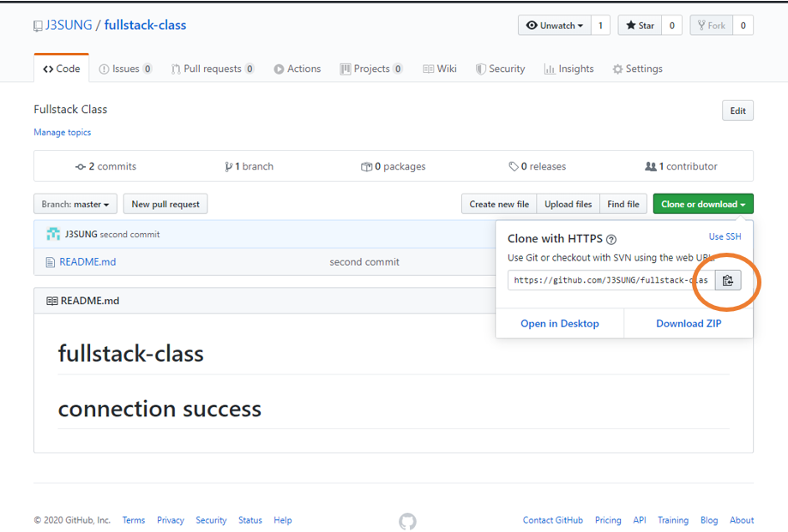Open the Unwatch dropdown
Image resolution: width=788 pixels, height=532 pixels.
click(x=555, y=26)
